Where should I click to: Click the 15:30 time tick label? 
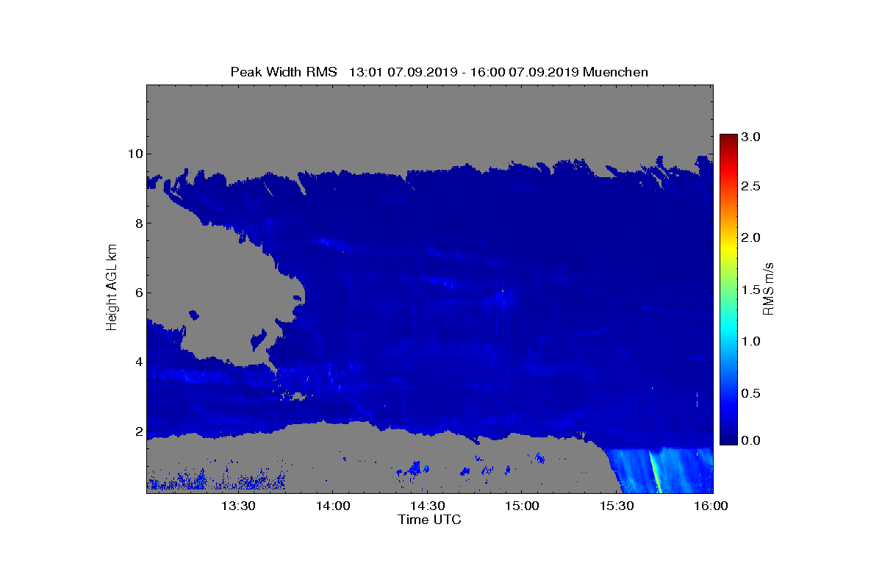pos(616,506)
